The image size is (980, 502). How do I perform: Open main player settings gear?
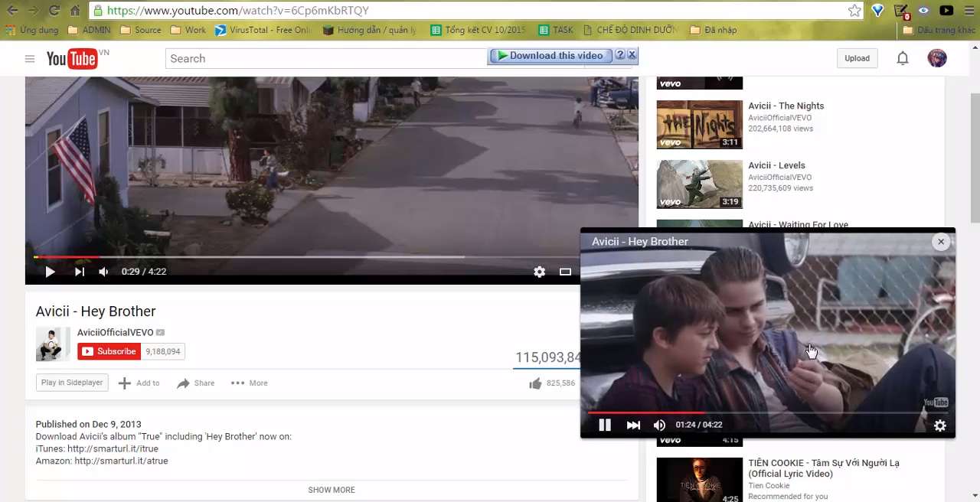[x=540, y=272]
